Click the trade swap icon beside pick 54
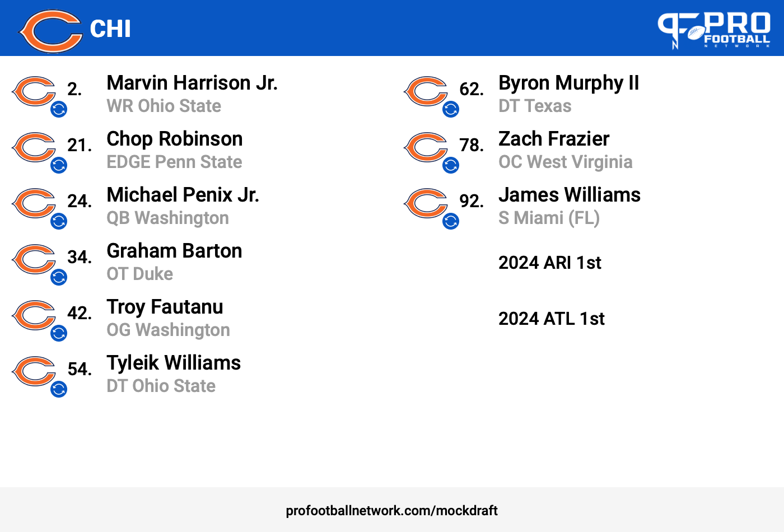The image size is (784, 532). coord(59,389)
